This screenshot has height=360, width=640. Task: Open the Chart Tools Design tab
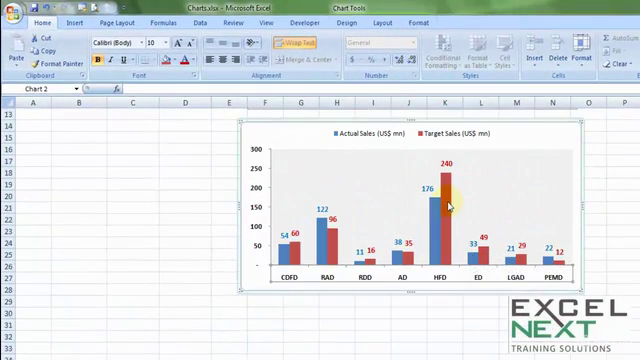point(347,23)
